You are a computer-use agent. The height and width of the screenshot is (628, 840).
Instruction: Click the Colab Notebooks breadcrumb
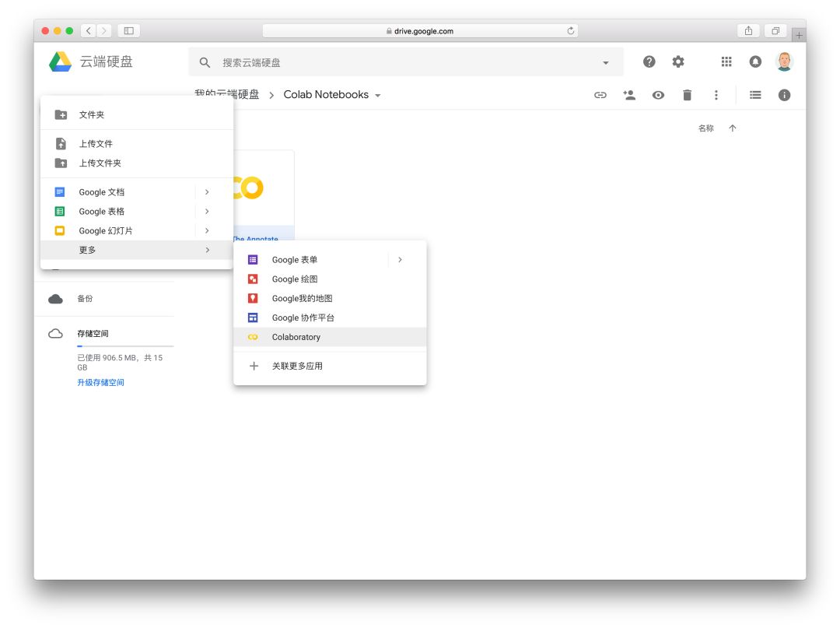(326, 95)
